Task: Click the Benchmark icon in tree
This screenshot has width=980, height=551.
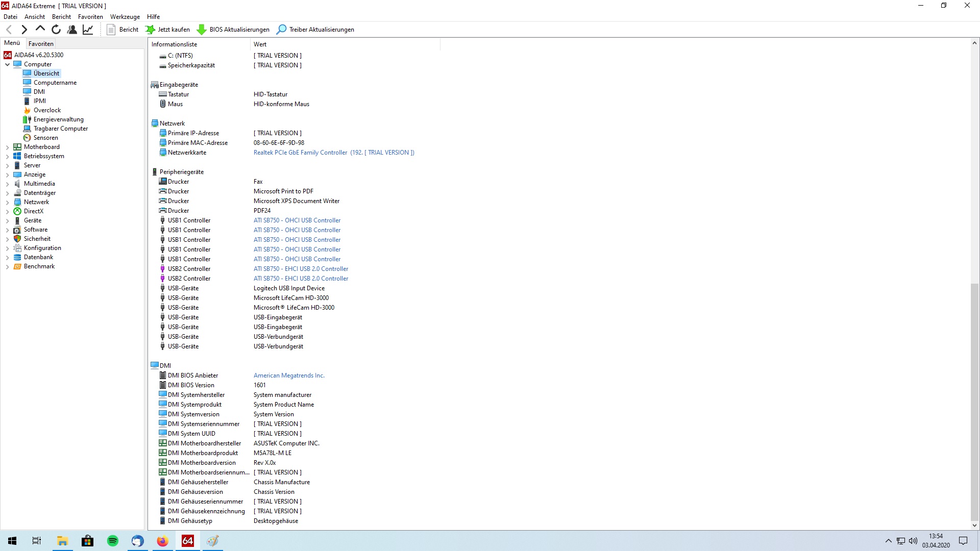Action: coord(17,266)
